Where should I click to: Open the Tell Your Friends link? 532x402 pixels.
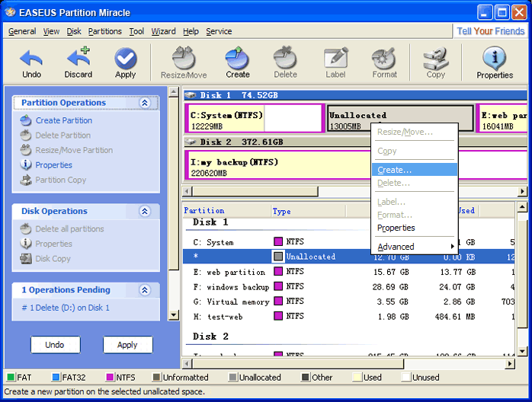click(x=490, y=31)
